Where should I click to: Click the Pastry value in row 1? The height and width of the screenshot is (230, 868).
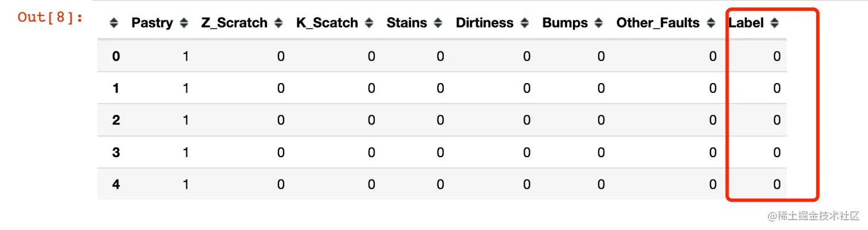pos(185,88)
